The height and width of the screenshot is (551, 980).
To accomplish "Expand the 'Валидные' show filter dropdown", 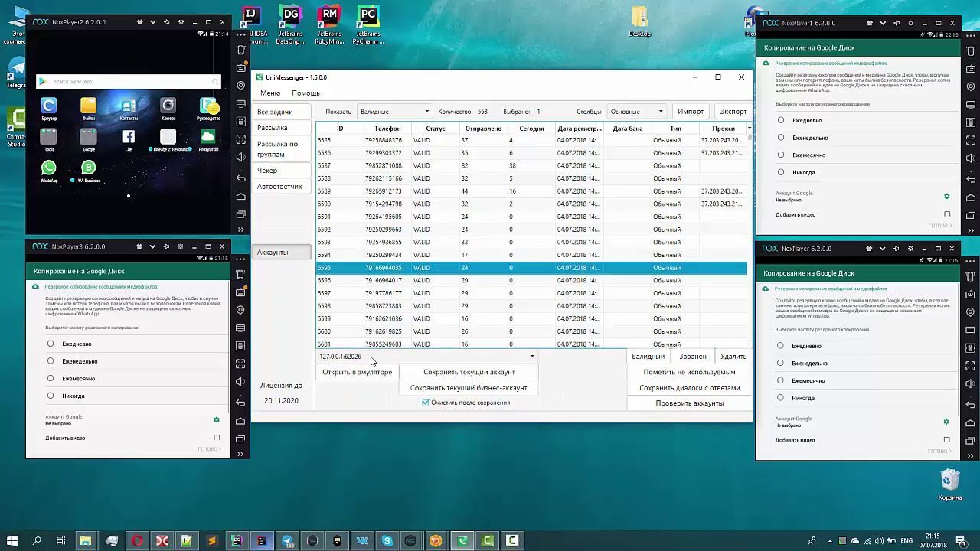I will [x=395, y=112].
